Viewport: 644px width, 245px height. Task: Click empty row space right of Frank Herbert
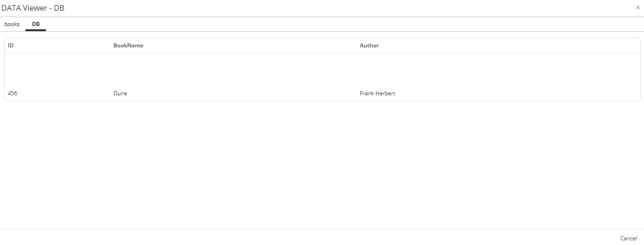pos(510,93)
